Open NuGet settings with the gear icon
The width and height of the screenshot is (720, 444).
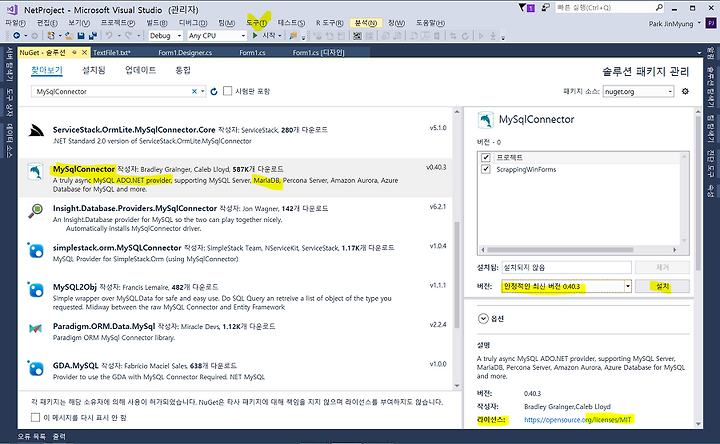(685, 91)
